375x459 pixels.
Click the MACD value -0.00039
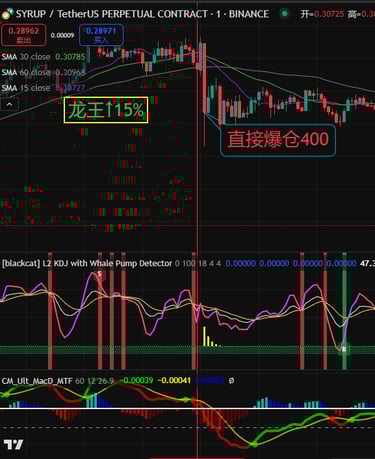pos(136,380)
